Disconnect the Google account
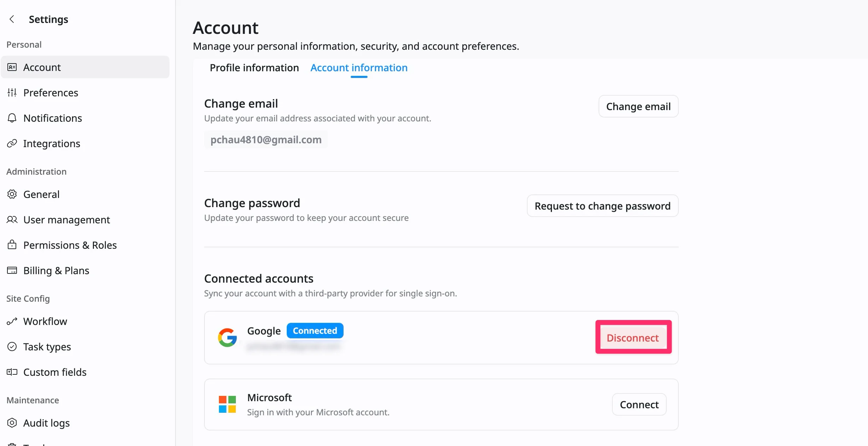The image size is (868, 446). click(633, 338)
